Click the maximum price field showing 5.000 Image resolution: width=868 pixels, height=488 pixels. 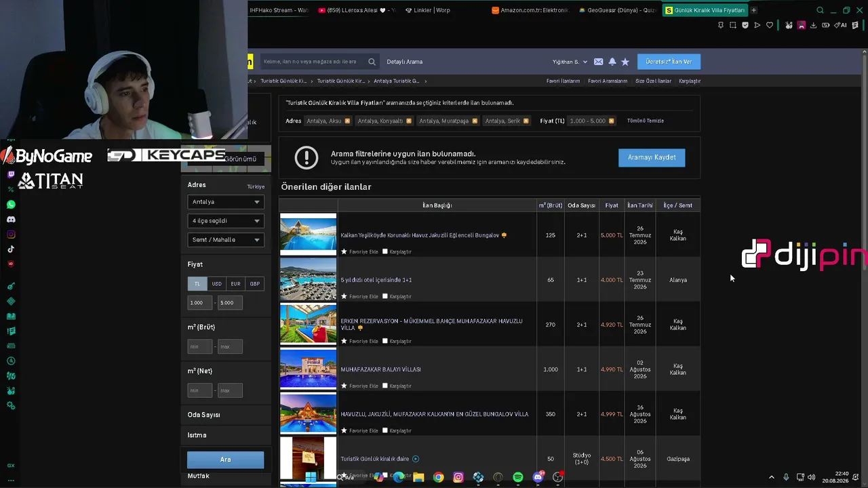[x=230, y=303]
